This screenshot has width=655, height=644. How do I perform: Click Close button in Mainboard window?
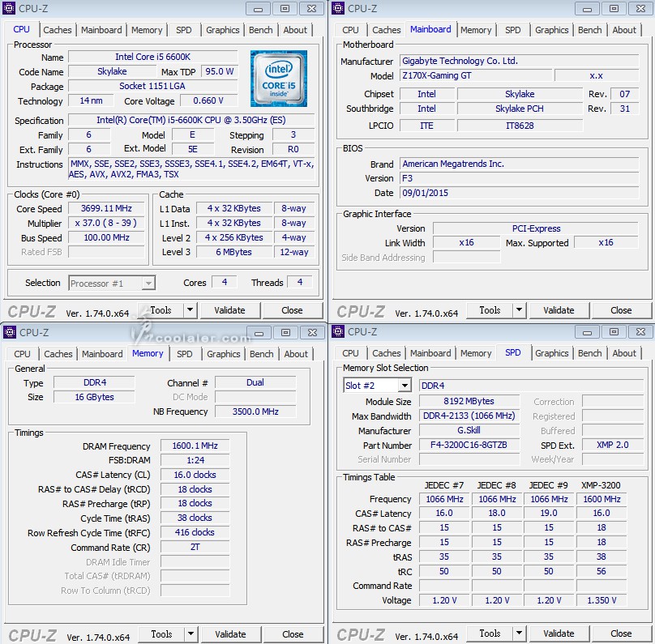621,310
